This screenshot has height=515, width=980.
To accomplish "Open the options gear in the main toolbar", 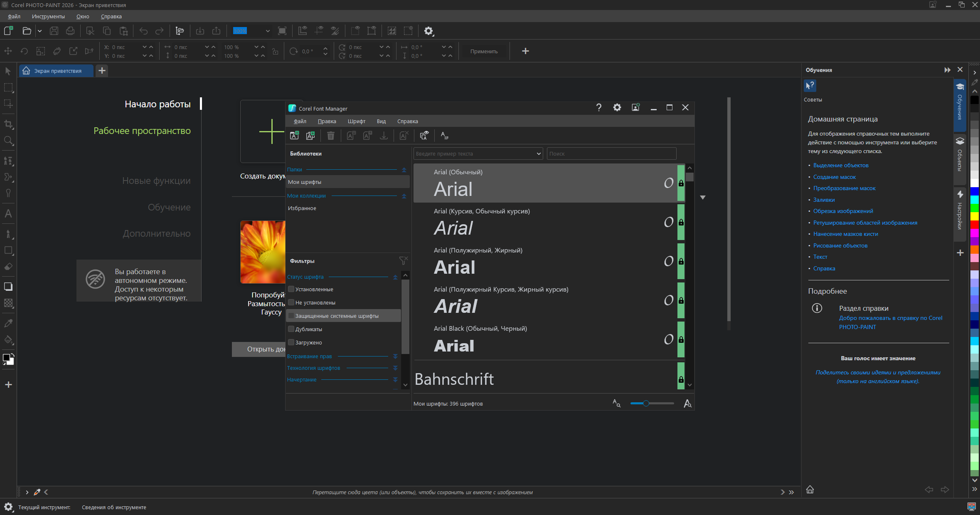I will pos(428,31).
